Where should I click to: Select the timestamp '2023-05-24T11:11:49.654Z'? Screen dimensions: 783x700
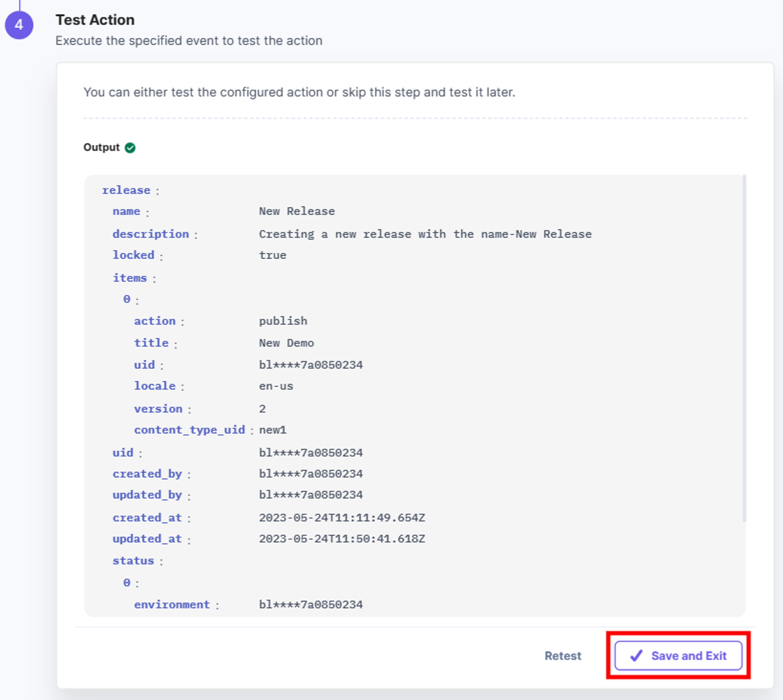tap(342, 518)
